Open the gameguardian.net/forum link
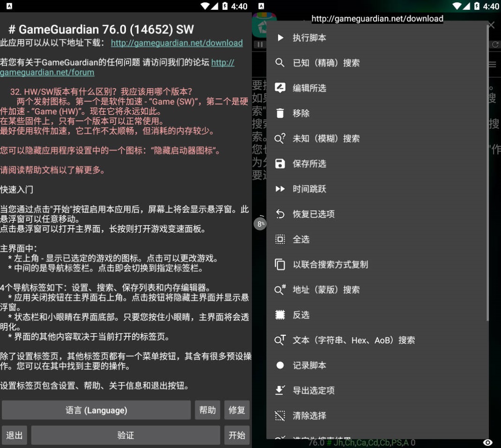Screen dimensions: 501x448 pos(47,73)
